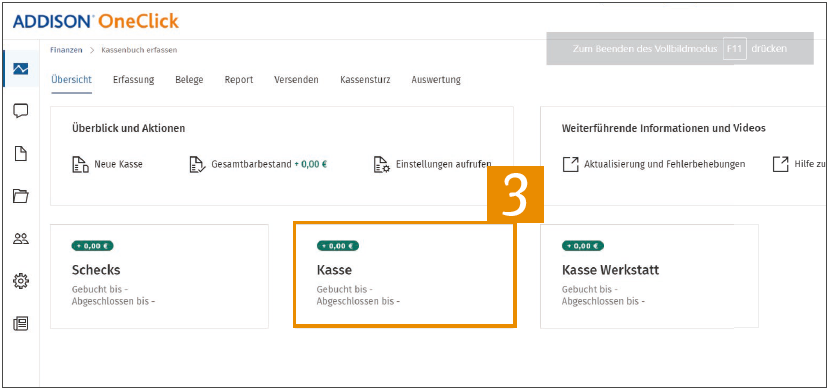Click the Kassenbuch erfassen breadcrumb text
Screen dimensions: 830x390
pyautogui.click(x=139, y=50)
